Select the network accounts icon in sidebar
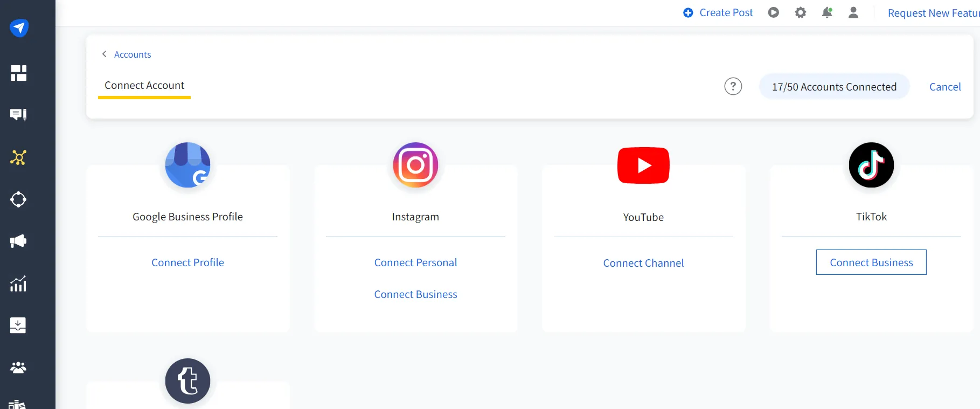The height and width of the screenshot is (409, 980). pyautogui.click(x=18, y=157)
